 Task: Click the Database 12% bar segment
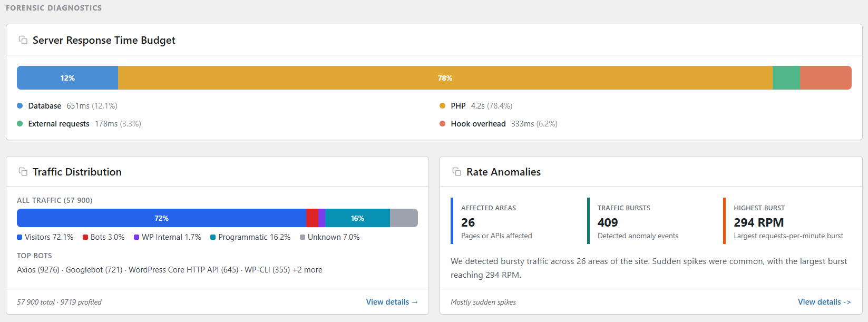coord(67,77)
